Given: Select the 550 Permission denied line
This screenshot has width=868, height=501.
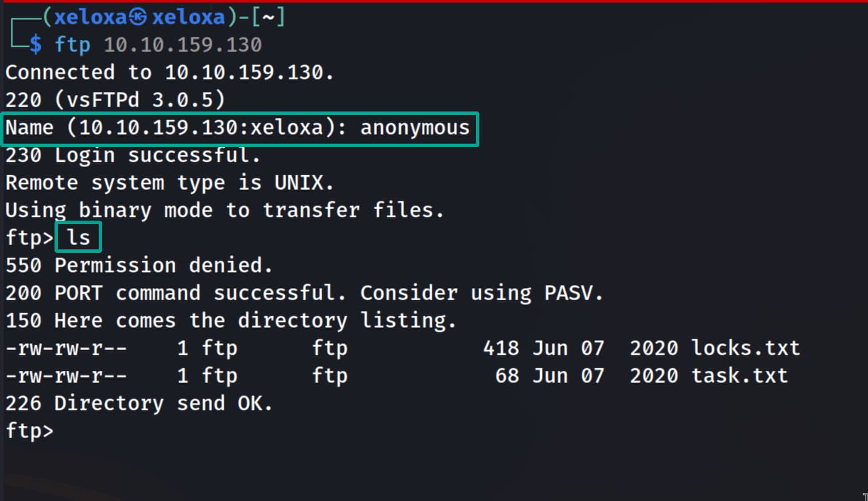Looking at the screenshot, I should click(138, 265).
